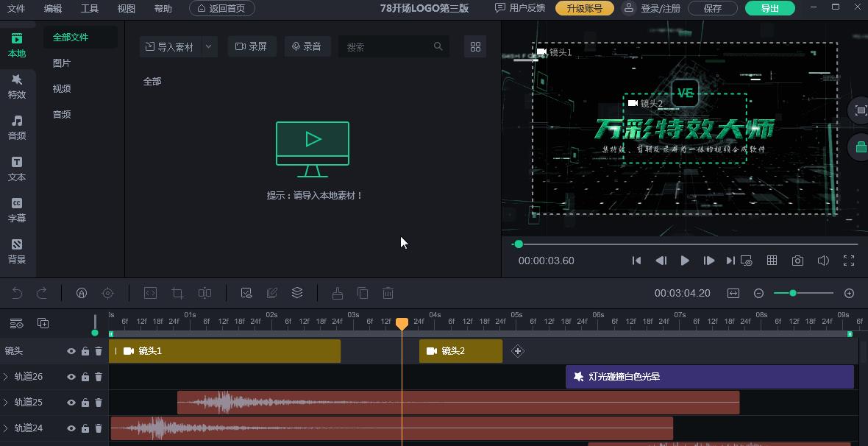The image size is (868, 446).
Task: Click the layers stack icon
Action: (x=297, y=293)
